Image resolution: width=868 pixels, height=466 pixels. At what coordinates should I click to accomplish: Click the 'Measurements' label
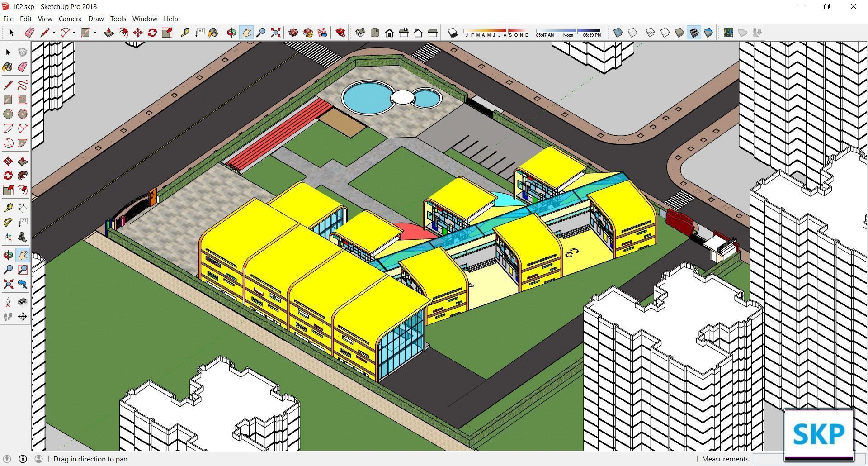(x=725, y=459)
